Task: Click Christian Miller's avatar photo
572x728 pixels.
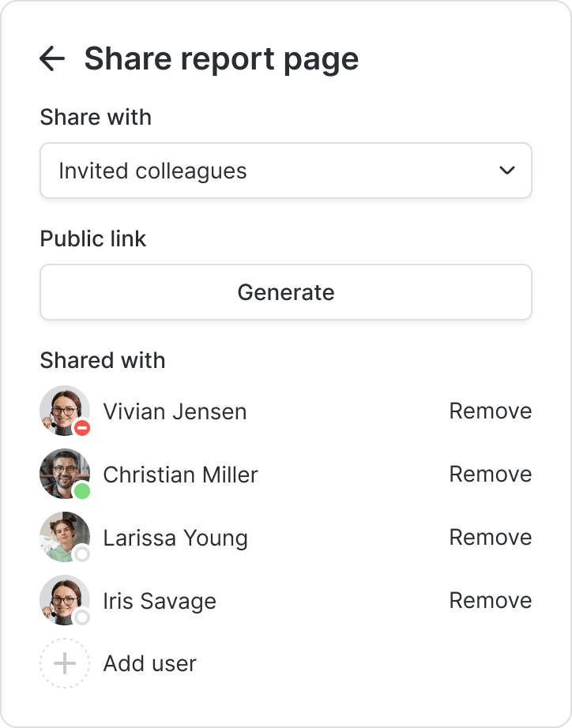Action: coord(63,472)
